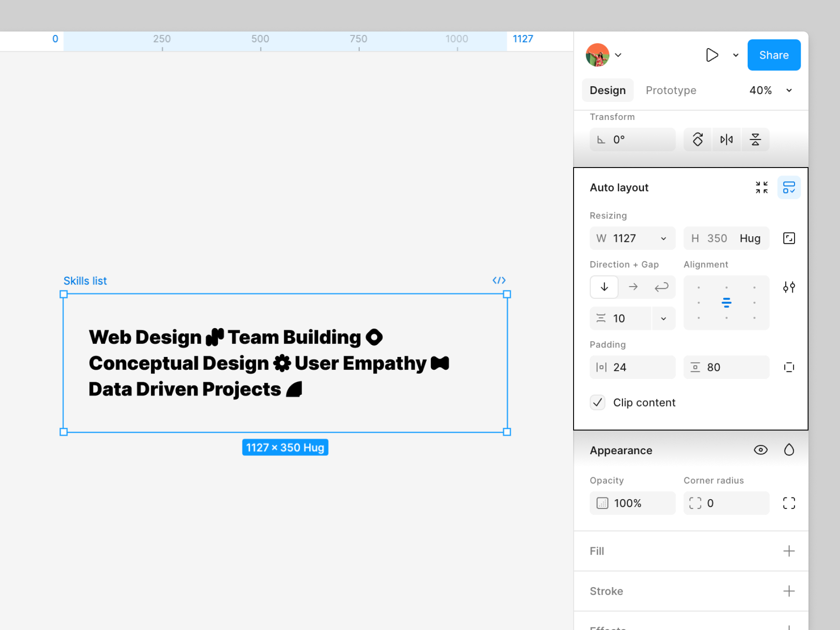Start the prototype with play icon
Viewport: 840px width, 630px height.
(712, 55)
